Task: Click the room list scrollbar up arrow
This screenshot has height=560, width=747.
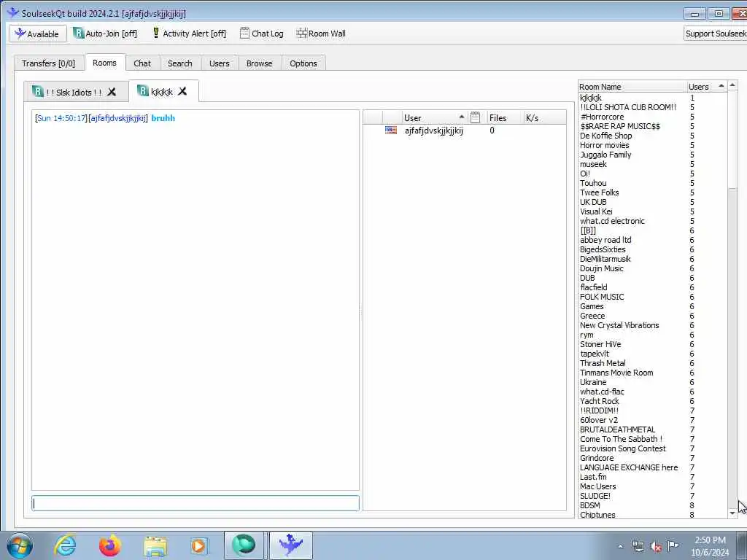Action: click(732, 85)
